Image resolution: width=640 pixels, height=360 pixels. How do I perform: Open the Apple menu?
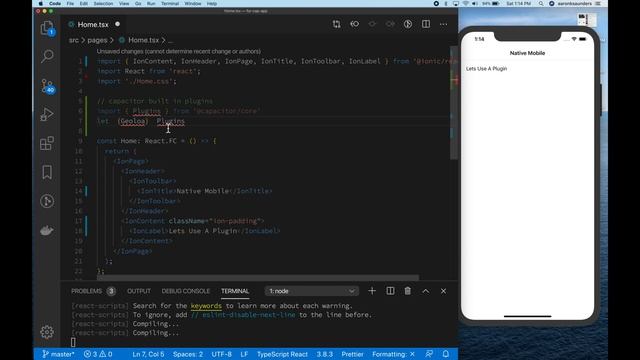click(40, 4)
